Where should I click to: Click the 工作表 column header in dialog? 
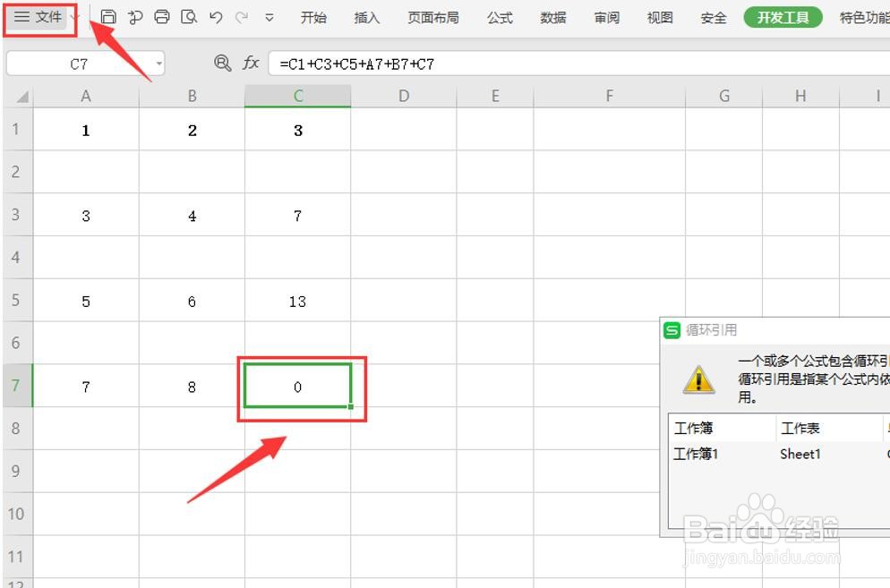click(x=829, y=428)
